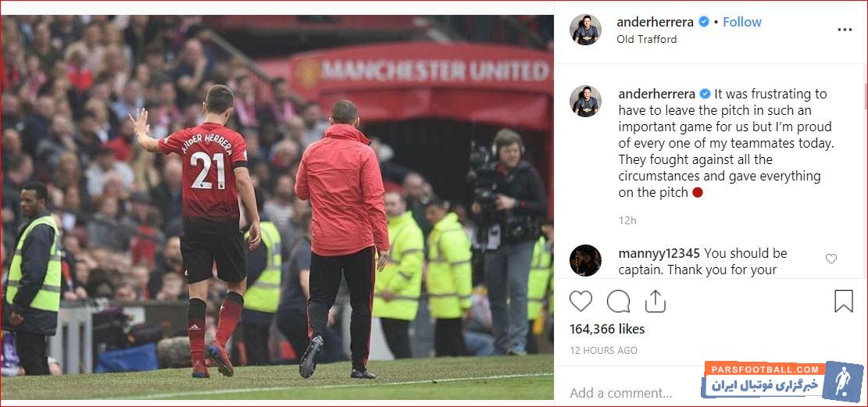Screen dimensions: 868x407
Task: Like mannyy12345's comment heart
Action: pyautogui.click(x=831, y=259)
